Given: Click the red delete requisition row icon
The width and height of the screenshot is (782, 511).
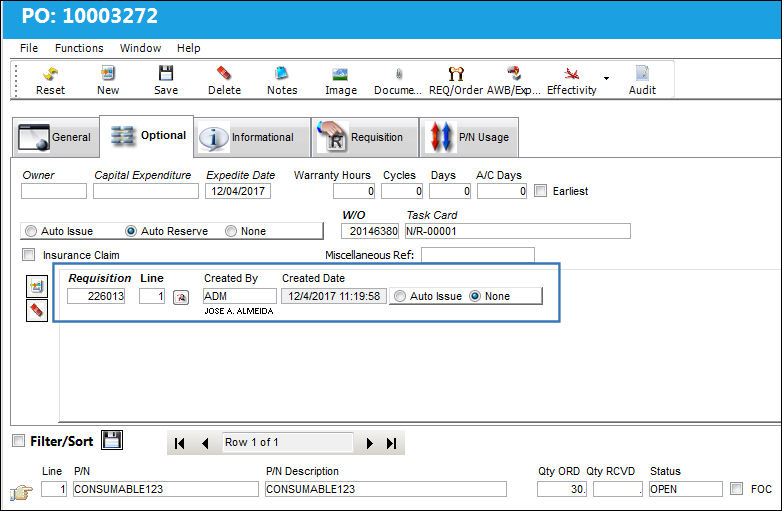Looking at the screenshot, I should (36, 310).
